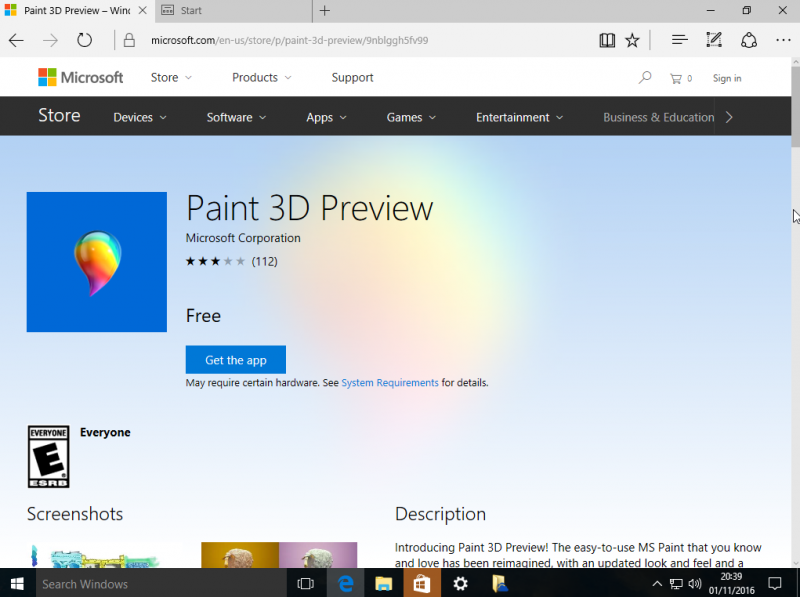
Task: Click Sign in link
Action: (727, 78)
